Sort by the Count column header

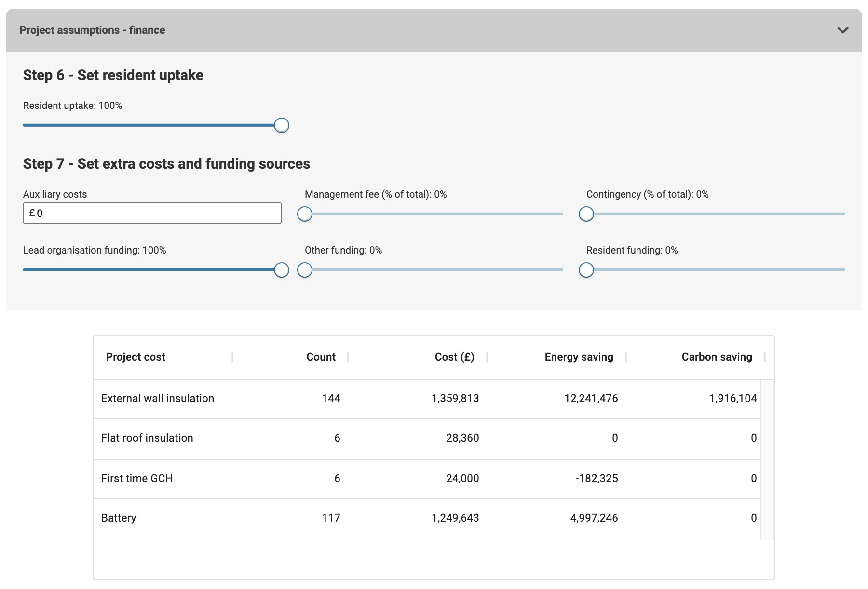(x=321, y=357)
